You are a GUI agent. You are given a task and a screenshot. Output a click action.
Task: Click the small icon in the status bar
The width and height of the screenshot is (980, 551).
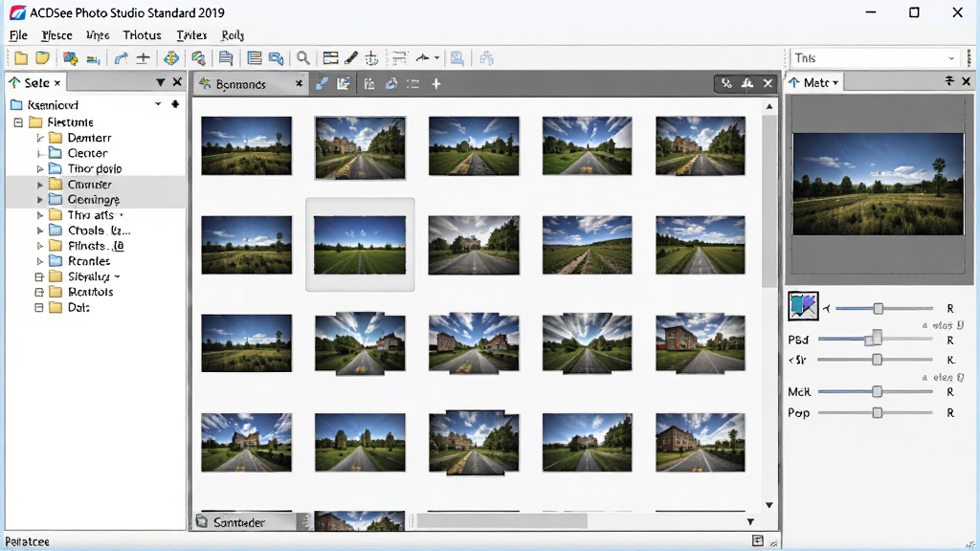[758, 540]
